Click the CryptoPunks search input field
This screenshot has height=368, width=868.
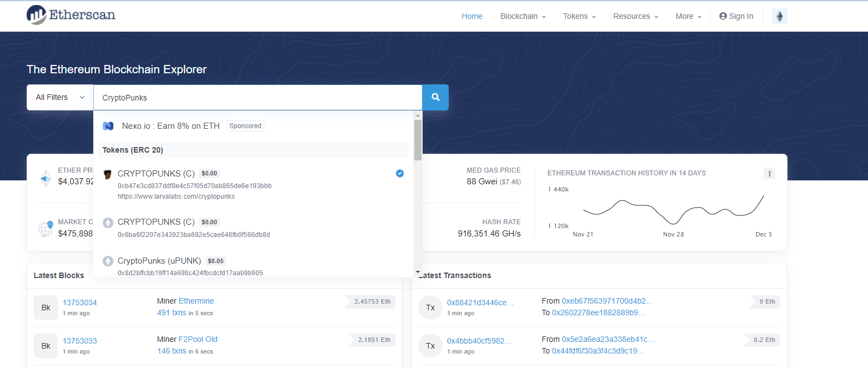(258, 97)
